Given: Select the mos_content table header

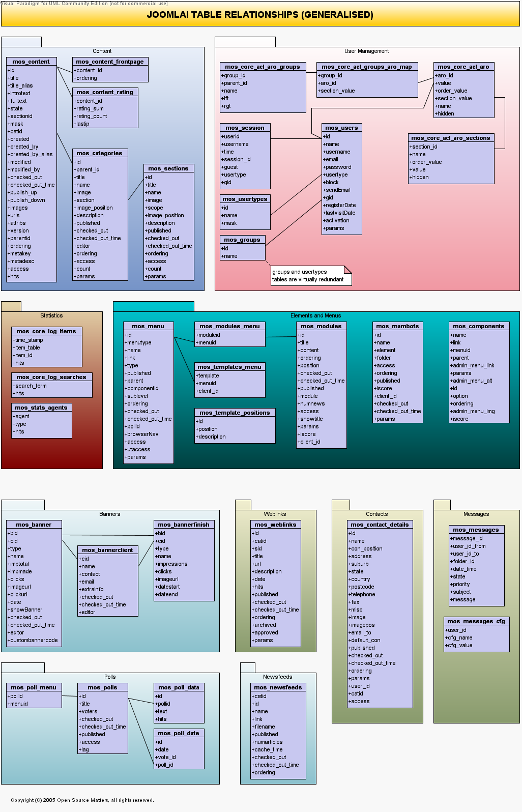Looking at the screenshot, I should (31, 62).
